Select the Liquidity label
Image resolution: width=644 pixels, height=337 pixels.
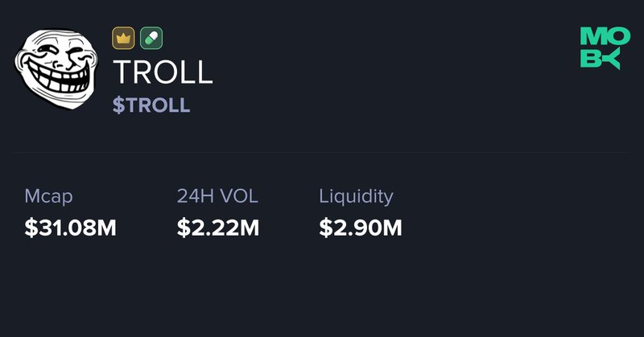356,196
